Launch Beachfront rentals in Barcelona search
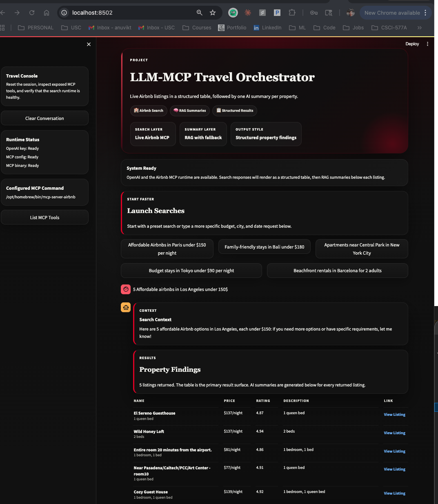 (x=338, y=271)
